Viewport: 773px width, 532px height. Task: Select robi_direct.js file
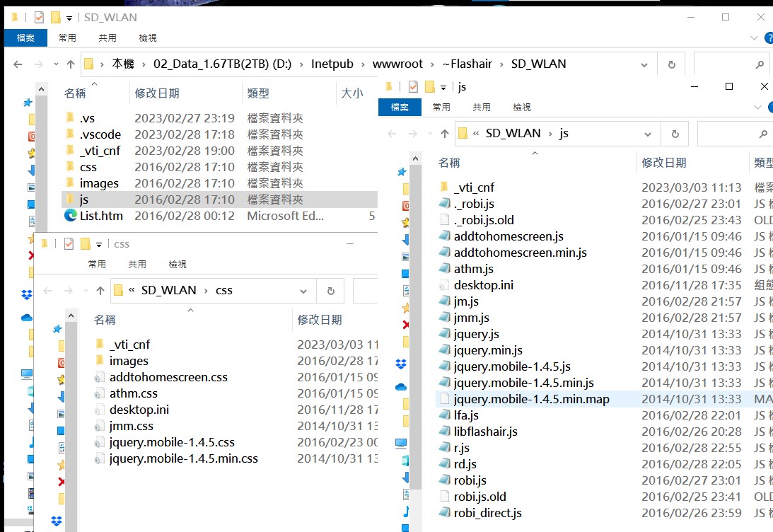[487, 513]
